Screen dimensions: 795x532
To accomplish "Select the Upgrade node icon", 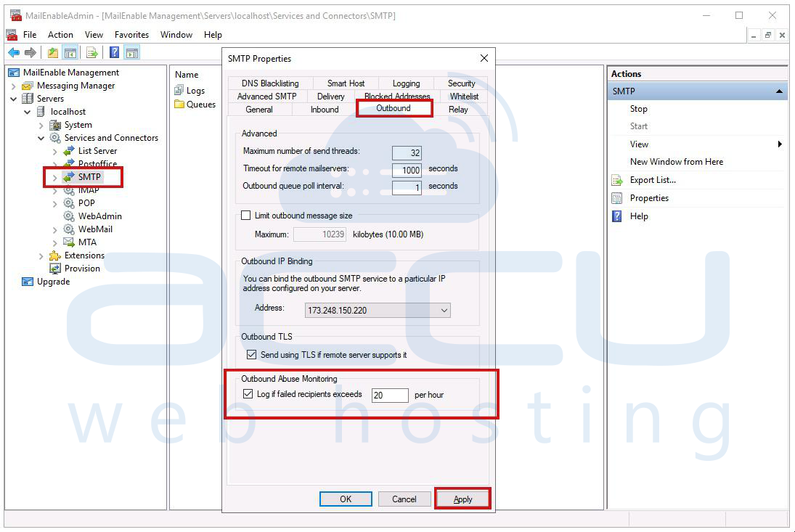I will pyautogui.click(x=28, y=282).
